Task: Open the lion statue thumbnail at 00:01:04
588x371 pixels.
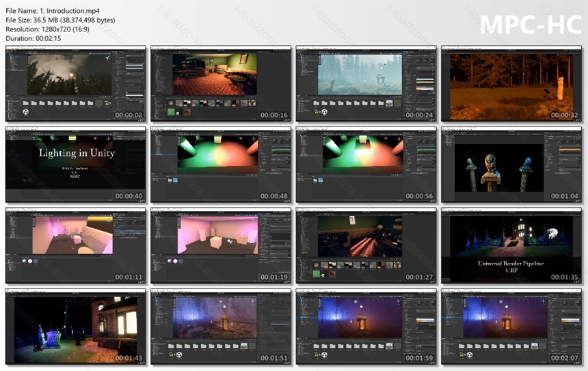Action: (511, 165)
